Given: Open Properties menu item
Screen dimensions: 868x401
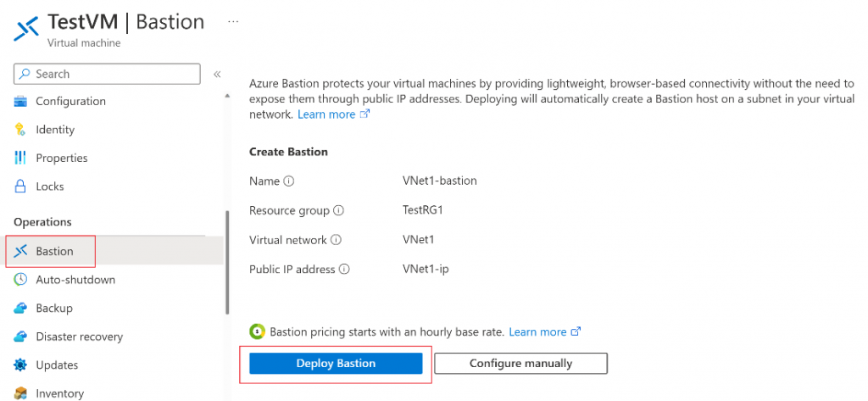Looking at the screenshot, I should (x=62, y=158).
